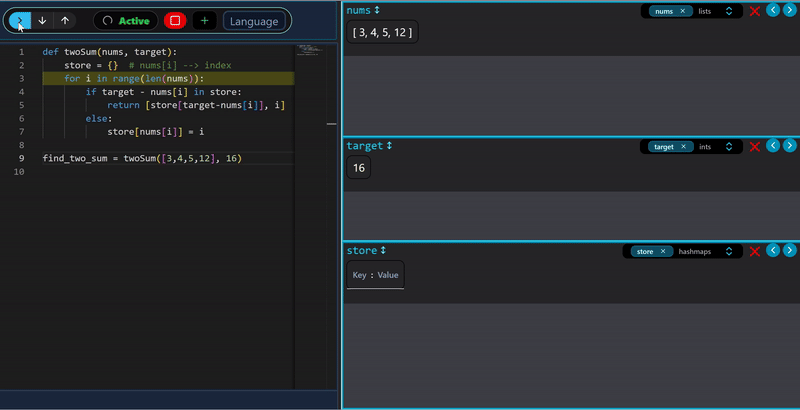The height and width of the screenshot is (410, 800).
Task: Click empty line 10 in the editor
Action: 168,171
